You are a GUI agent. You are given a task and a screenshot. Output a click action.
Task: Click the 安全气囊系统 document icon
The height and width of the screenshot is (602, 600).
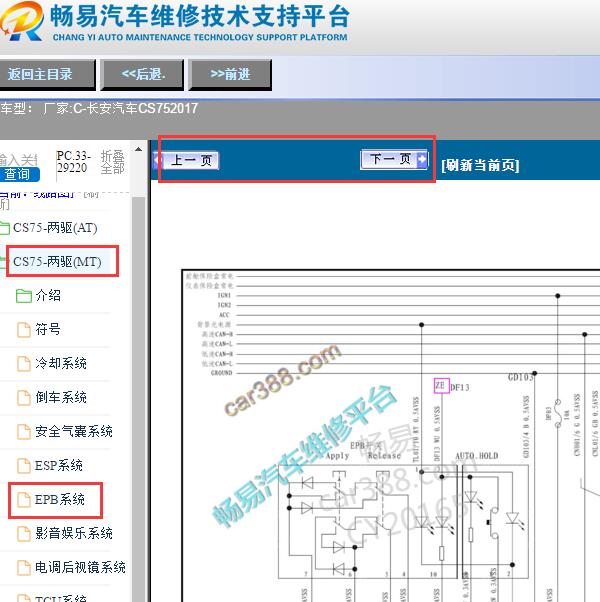point(24,432)
